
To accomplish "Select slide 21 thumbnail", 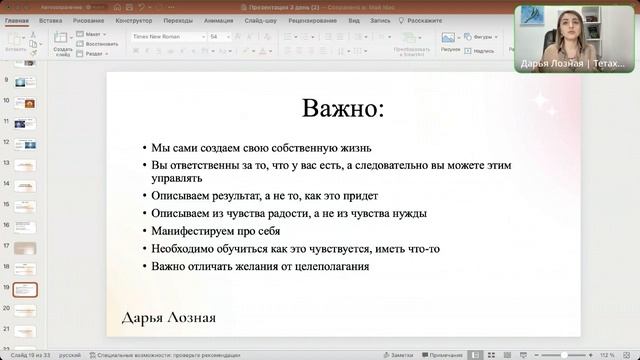I will coord(25,331).
